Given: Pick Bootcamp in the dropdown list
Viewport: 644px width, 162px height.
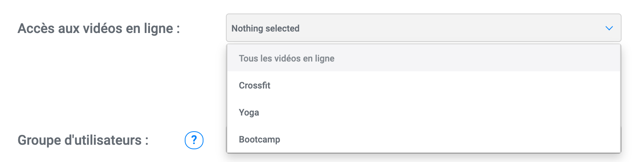Looking at the screenshot, I should point(260,139).
